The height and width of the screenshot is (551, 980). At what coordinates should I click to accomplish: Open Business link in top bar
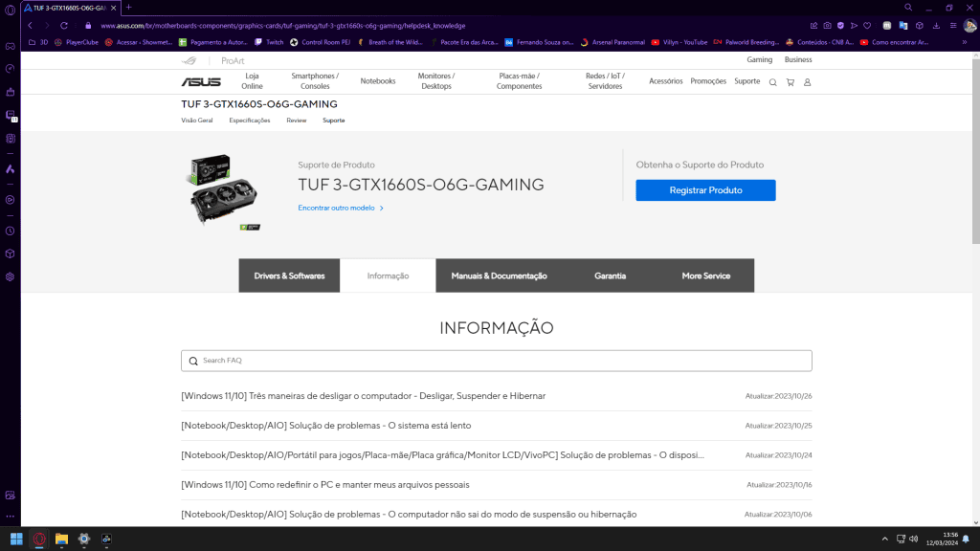tap(798, 60)
